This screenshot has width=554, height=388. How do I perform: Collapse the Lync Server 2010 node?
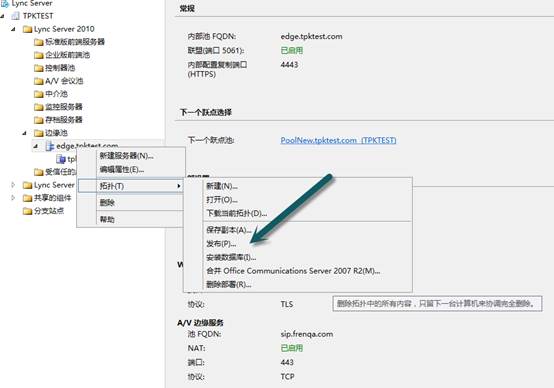(x=13, y=29)
